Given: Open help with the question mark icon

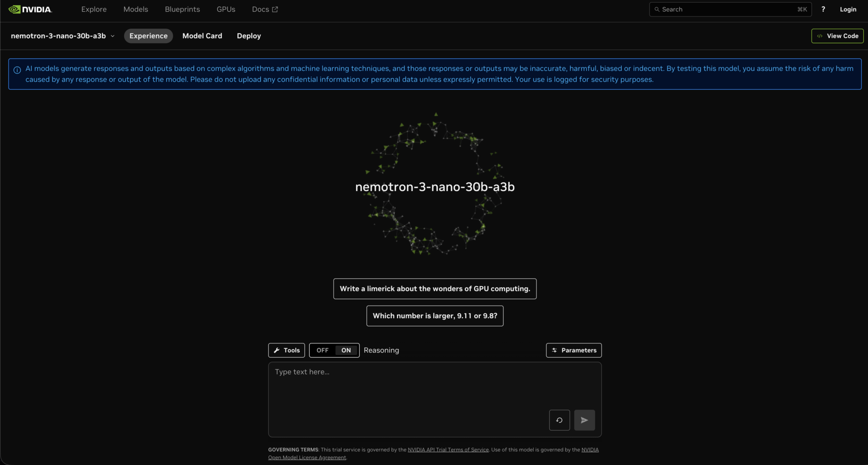Looking at the screenshot, I should pos(823,9).
